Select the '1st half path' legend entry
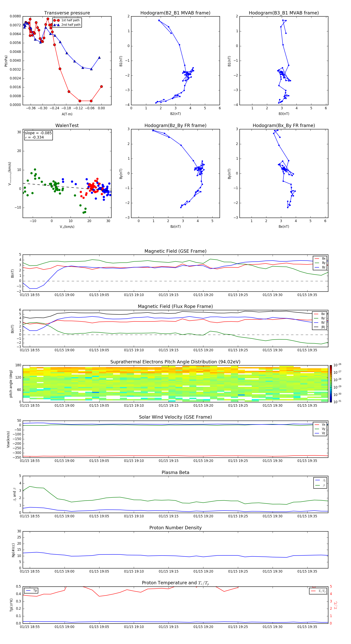351x644 pixels. [67, 20]
